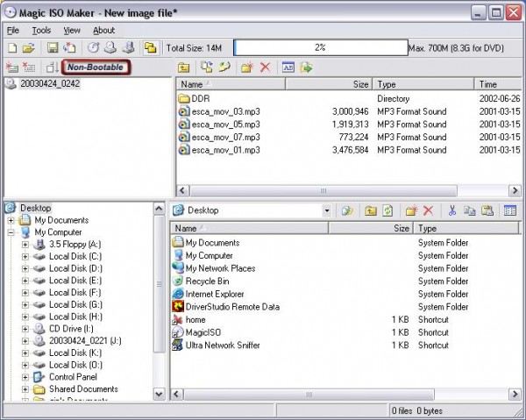Click the total size progress bar
The image size is (526, 420).
(x=319, y=47)
